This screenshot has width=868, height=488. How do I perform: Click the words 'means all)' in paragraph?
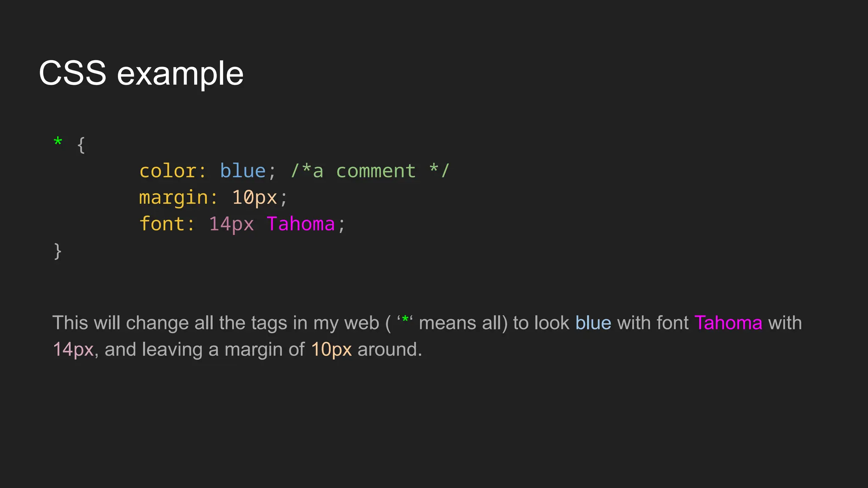(x=463, y=323)
